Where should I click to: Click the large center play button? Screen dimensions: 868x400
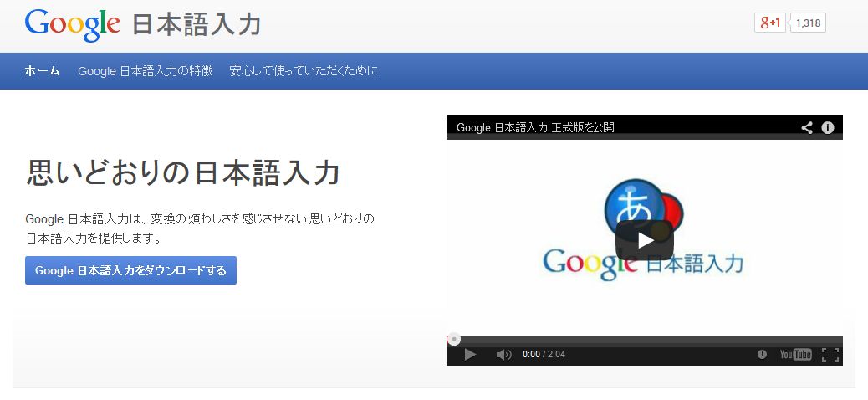(645, 240)
